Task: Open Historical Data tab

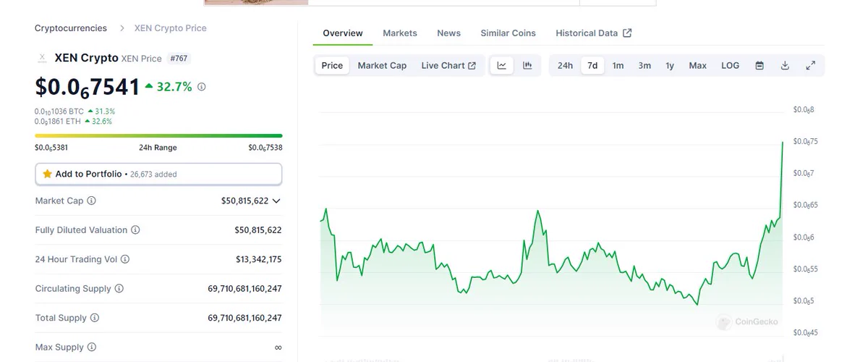Action: (x=593, y=33)
